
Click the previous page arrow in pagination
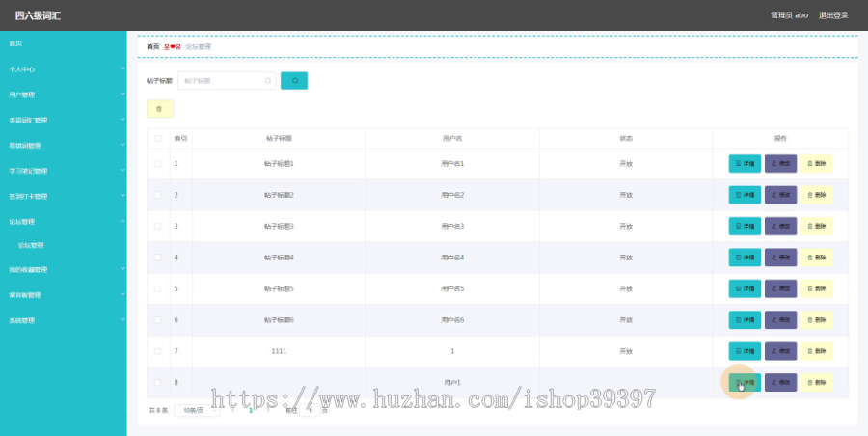(x=233, y=411)
